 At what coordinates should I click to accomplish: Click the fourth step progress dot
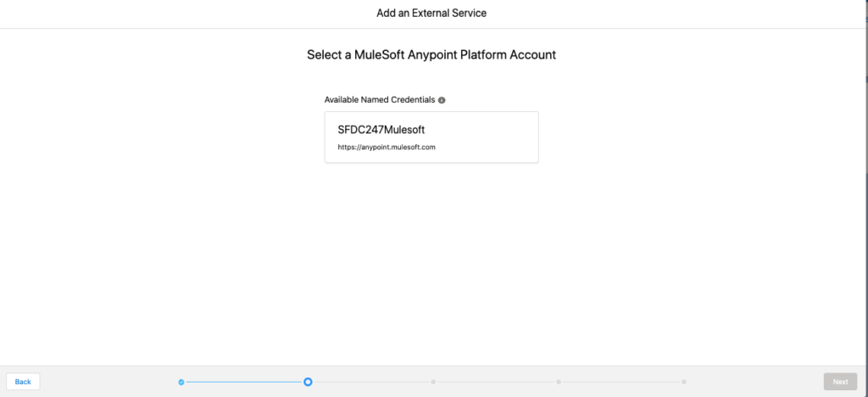pyautogui.click(x=559, y=382)
